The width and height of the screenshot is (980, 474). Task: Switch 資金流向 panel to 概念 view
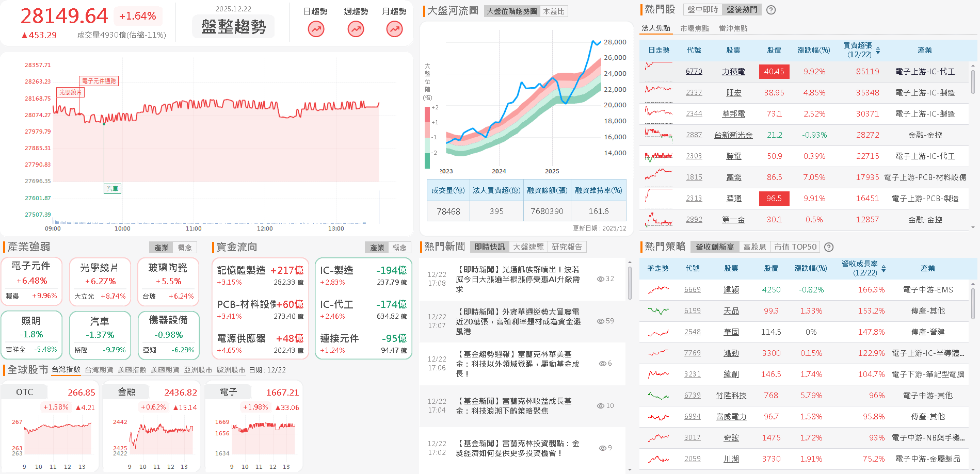point(399,247)
